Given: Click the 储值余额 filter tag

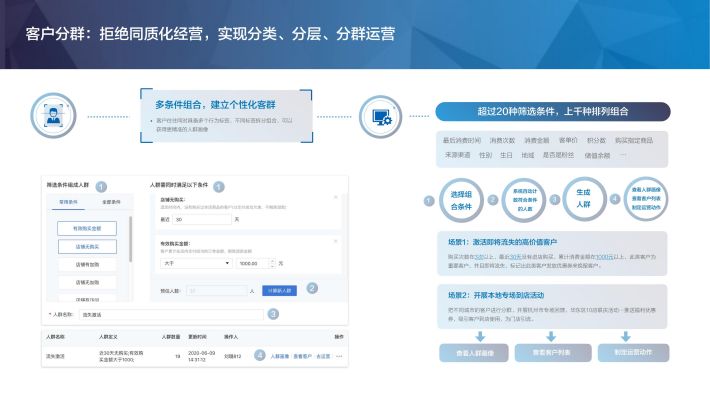Looking at the screenshot, I should (x=597, y=155).
